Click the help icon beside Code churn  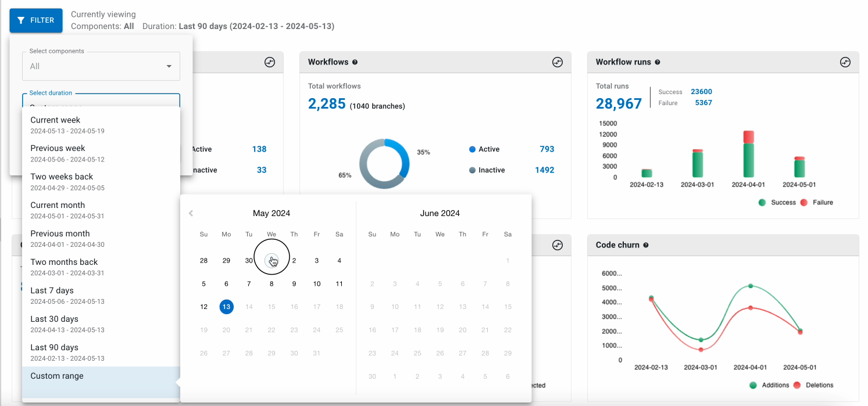(645, 245)
